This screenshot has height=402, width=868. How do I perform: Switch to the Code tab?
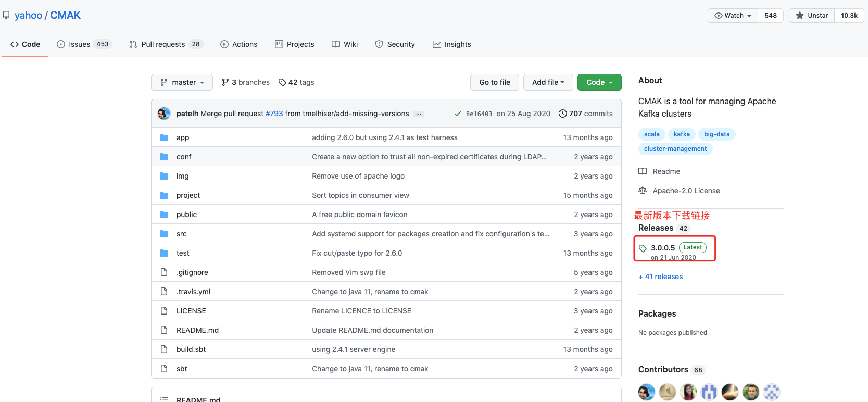click(x=25, y=44)
